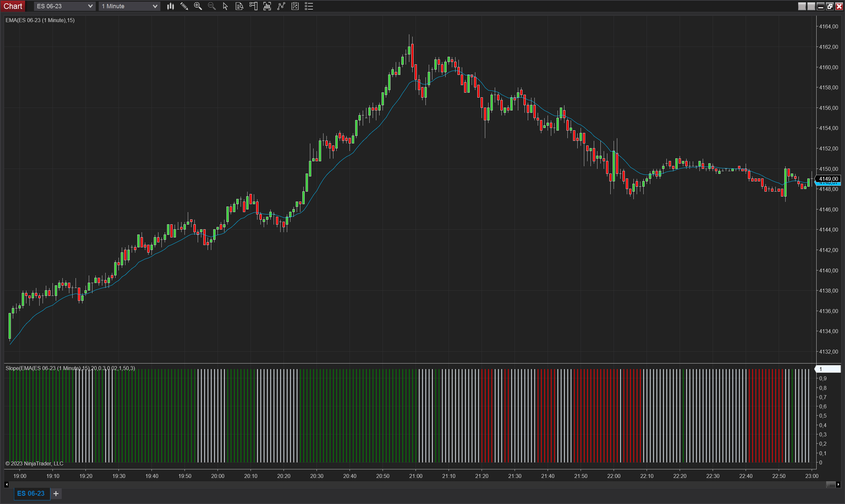Click the © 2023 NinjaTrader, LLC text

[x=34, y=463]
